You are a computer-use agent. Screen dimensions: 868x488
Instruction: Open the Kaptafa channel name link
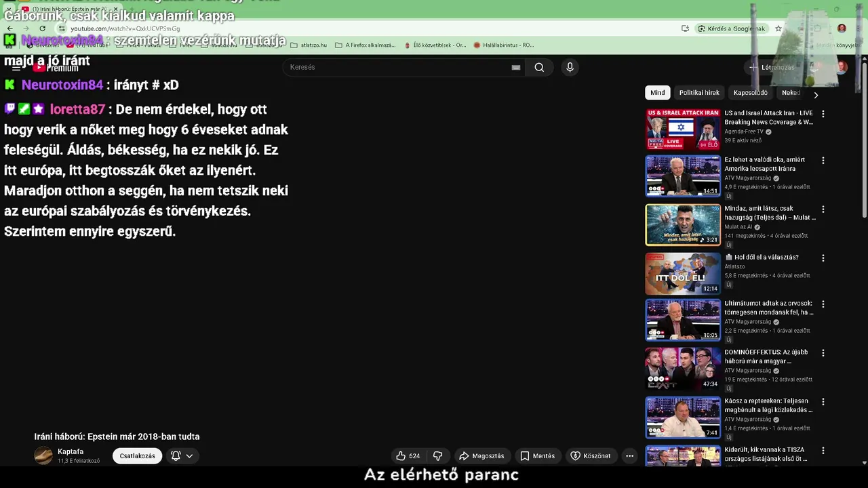click(71, 451)
